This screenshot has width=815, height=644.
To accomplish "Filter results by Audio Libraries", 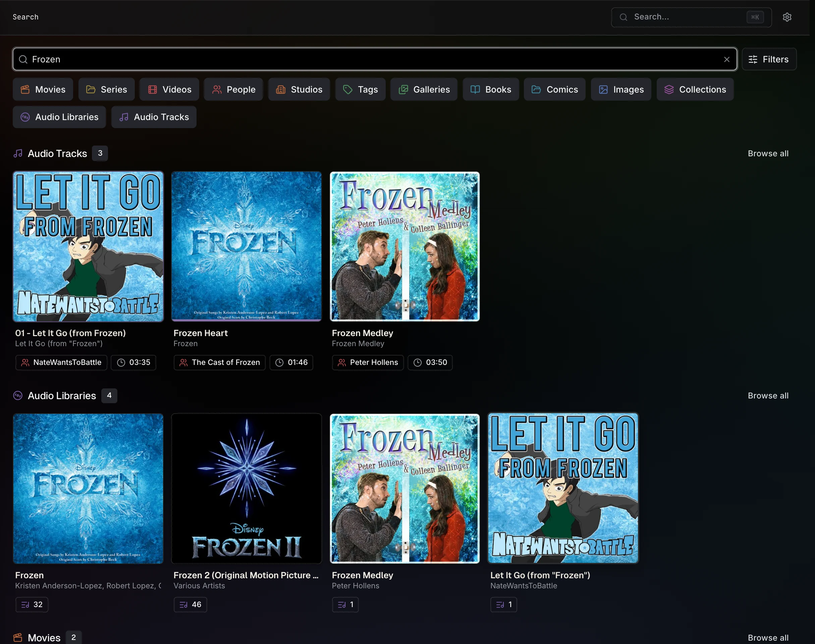I will click(x=59, y=117).
